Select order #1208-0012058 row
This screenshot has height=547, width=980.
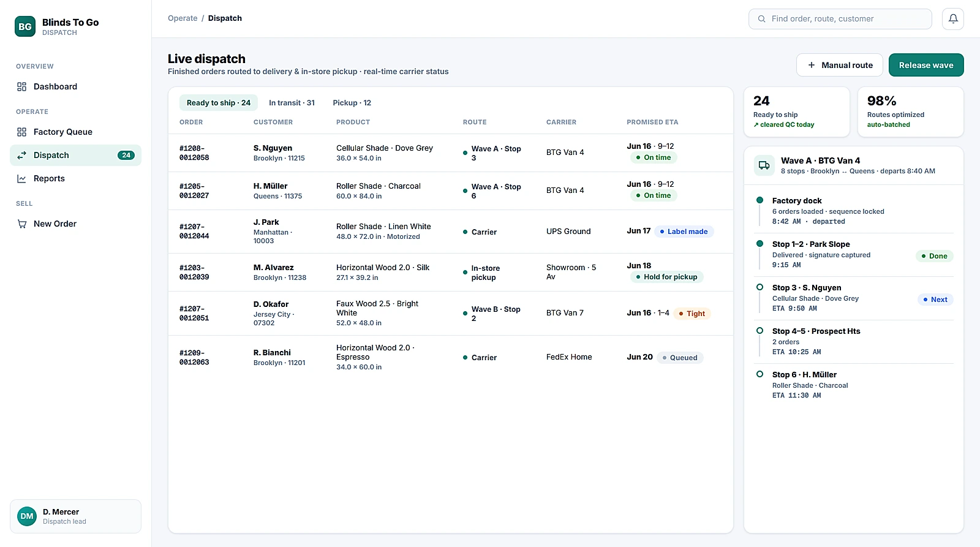coord(451,153)
